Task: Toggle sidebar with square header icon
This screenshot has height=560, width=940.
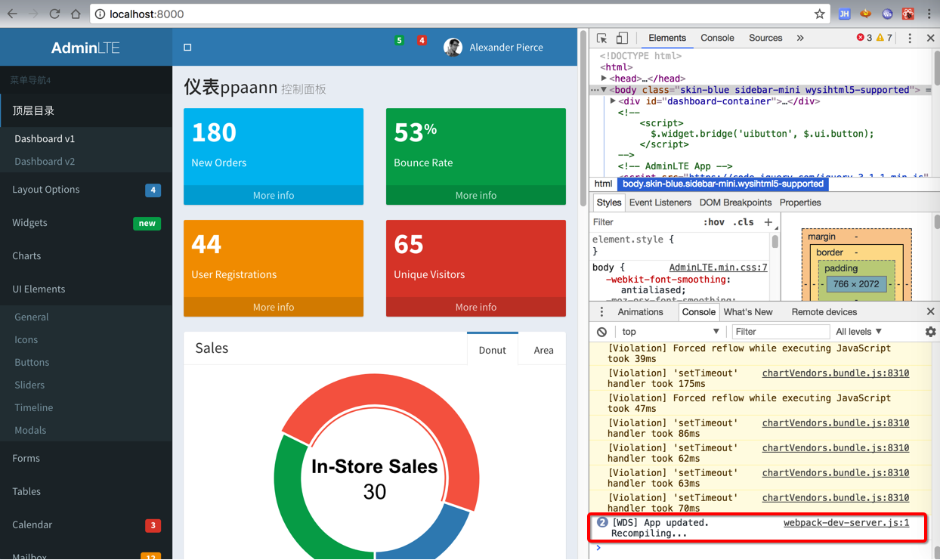Action: 187,47
